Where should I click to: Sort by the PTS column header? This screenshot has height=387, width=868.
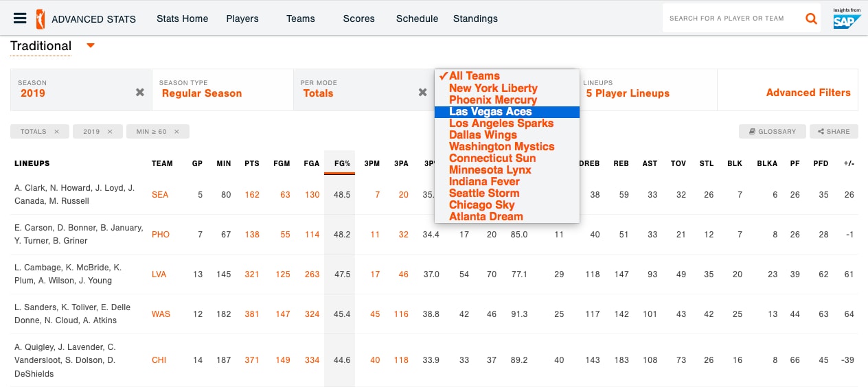pyautogui.click(x=252, y=163)
